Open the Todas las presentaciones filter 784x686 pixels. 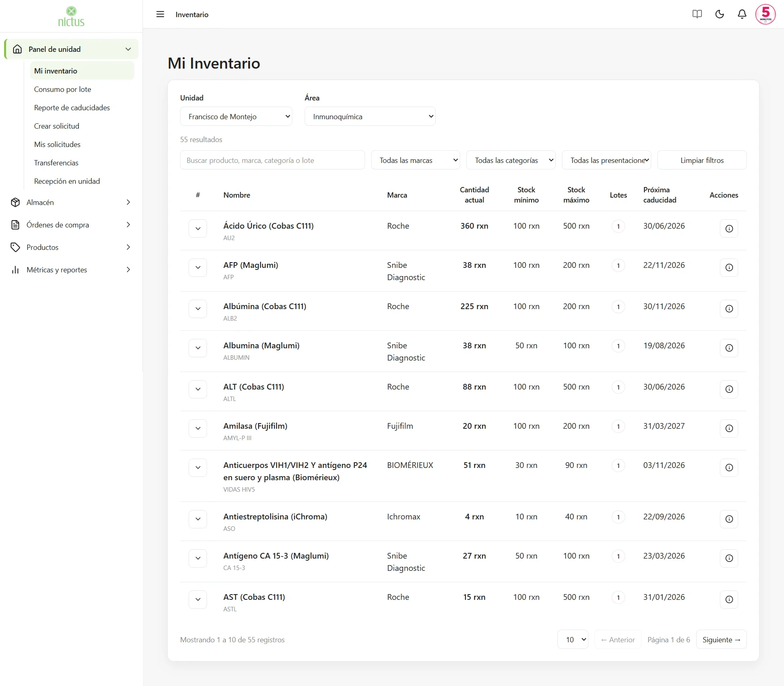point(606,160)
